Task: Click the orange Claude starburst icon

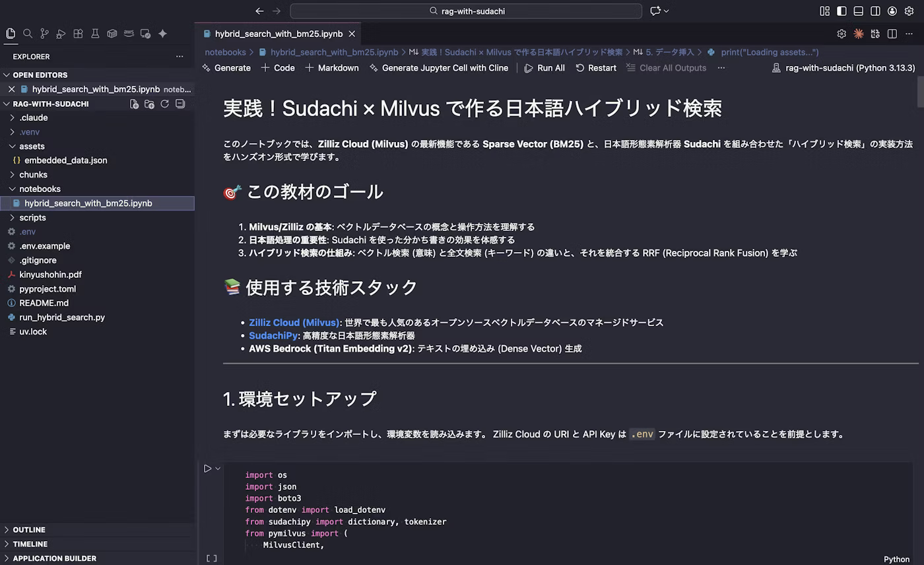Action: (x=859, y=34)
